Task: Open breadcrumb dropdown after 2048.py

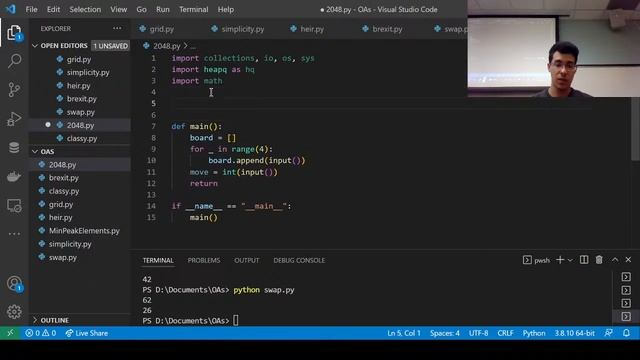Action: click(192, 46)
